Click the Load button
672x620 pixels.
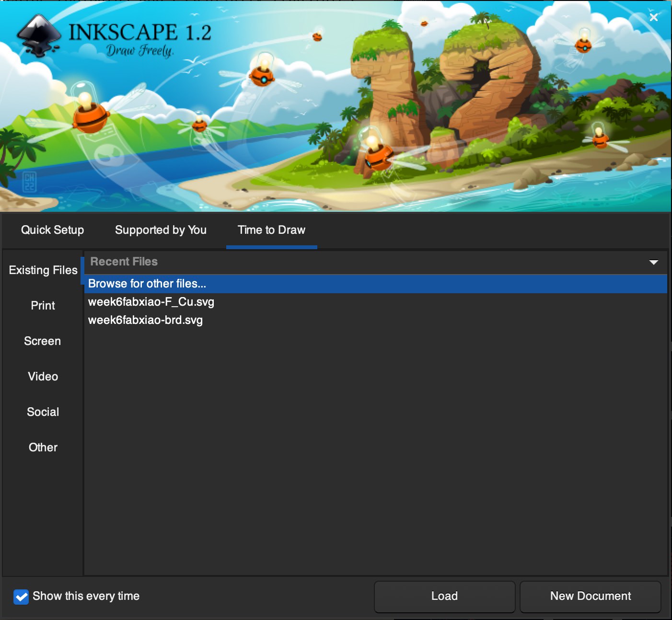tap(444, 597)
